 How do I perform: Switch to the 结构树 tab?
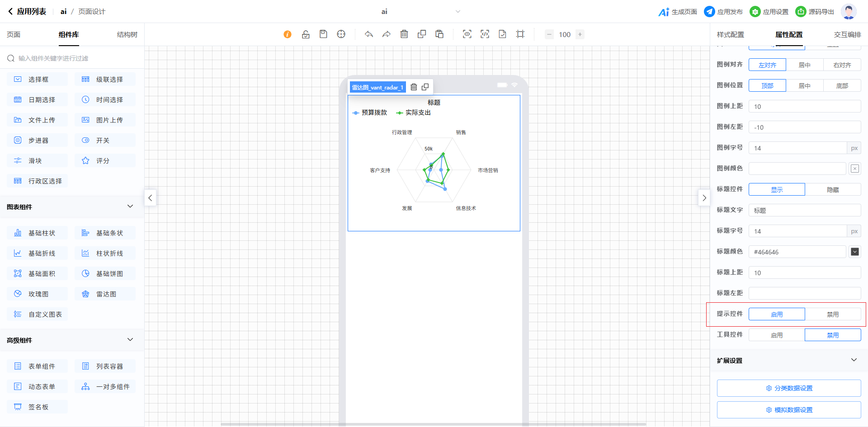point(127,35)
